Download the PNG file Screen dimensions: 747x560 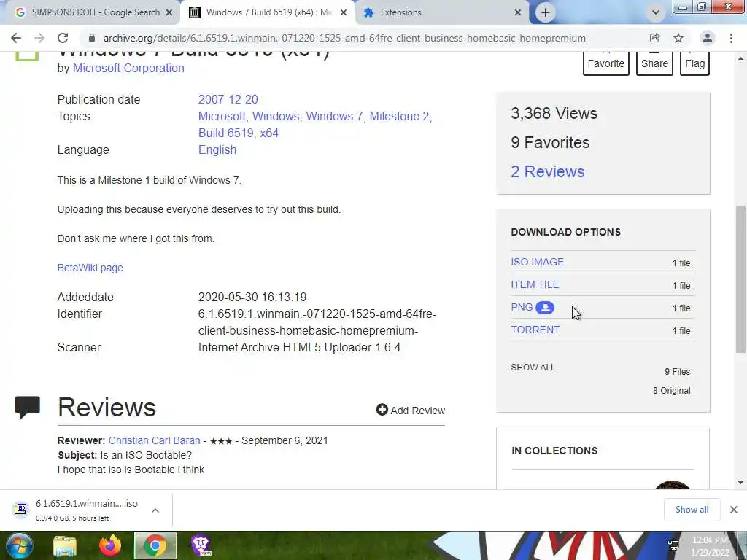coord(522,307)
